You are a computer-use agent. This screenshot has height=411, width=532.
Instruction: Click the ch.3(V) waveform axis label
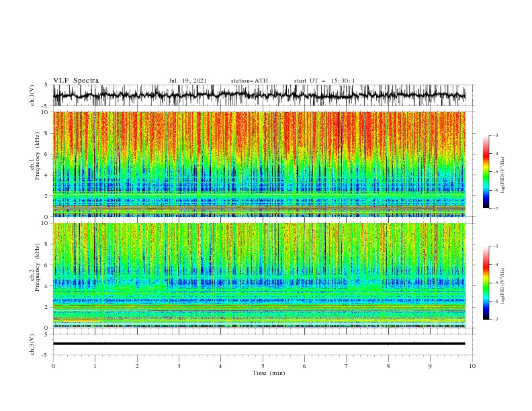[x=32, y=345]
